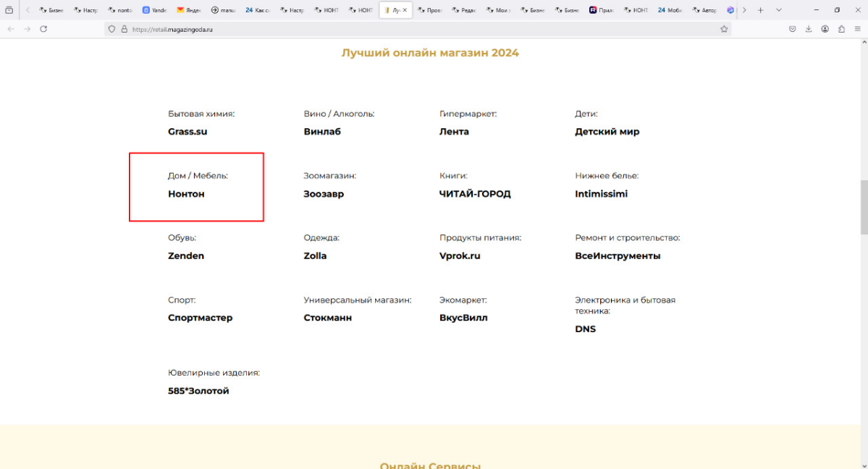
Task: Click the ВсеИнструменты winner name
Action: pos(618,255)
